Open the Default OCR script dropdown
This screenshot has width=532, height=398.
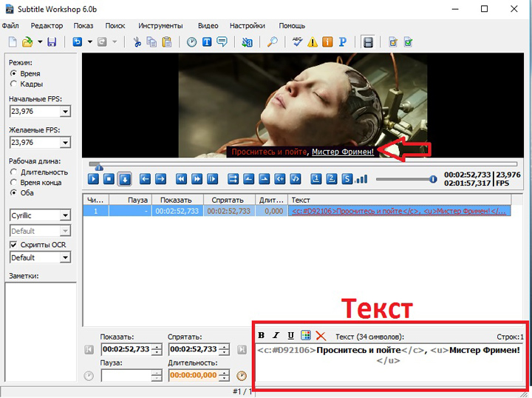(65, 257)
